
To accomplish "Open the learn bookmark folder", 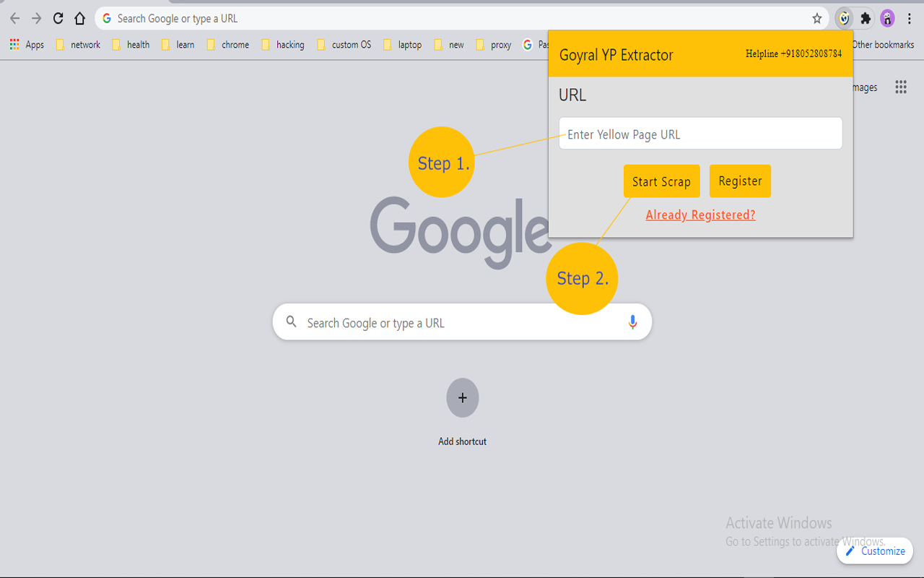I will [178, 45].
